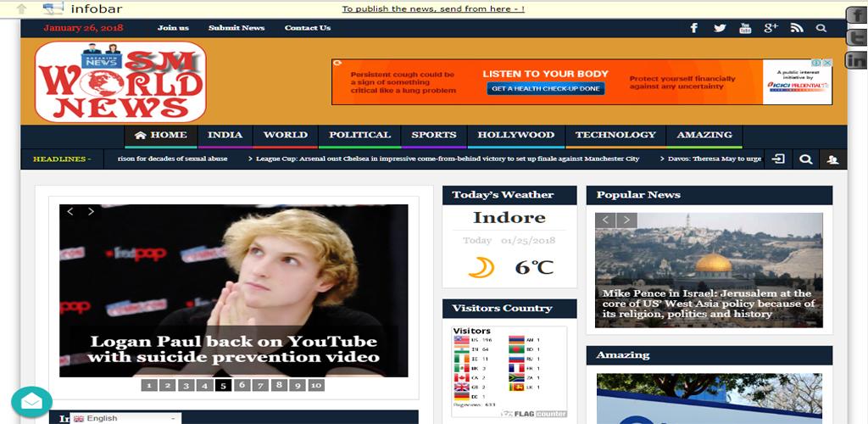The height and width of the screenshot is (424, 868).
Task: Click the Today's Weather section heading
Action: [503, 195]
